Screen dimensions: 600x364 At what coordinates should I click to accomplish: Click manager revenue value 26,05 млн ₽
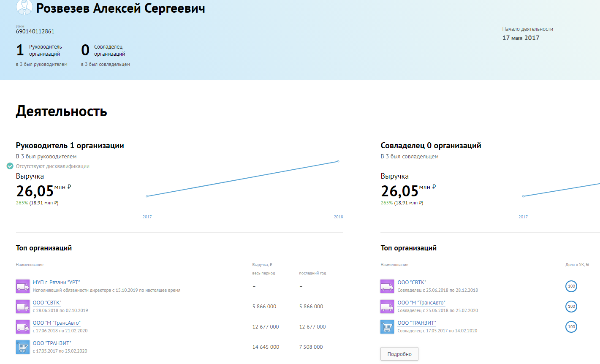(x=43, y=191)
